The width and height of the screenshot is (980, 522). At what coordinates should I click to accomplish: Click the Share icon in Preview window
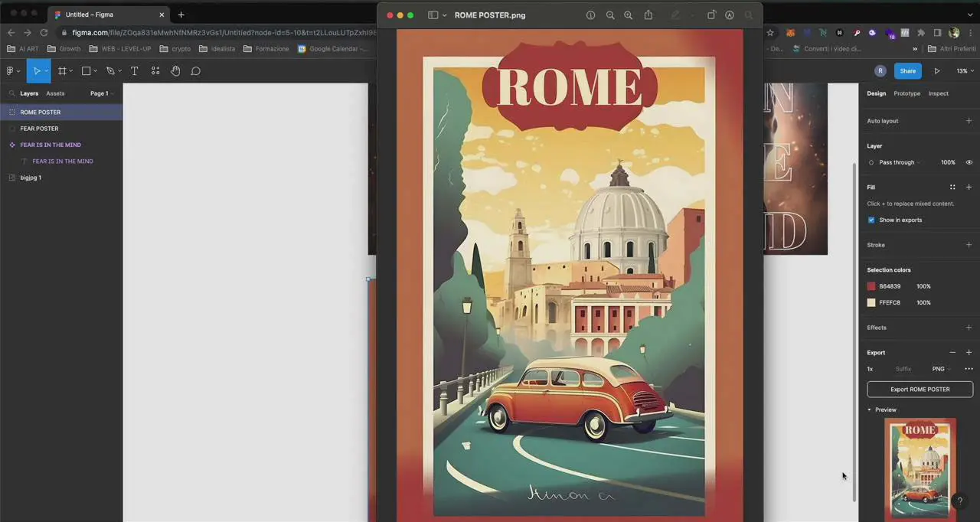tap(648, 15)
